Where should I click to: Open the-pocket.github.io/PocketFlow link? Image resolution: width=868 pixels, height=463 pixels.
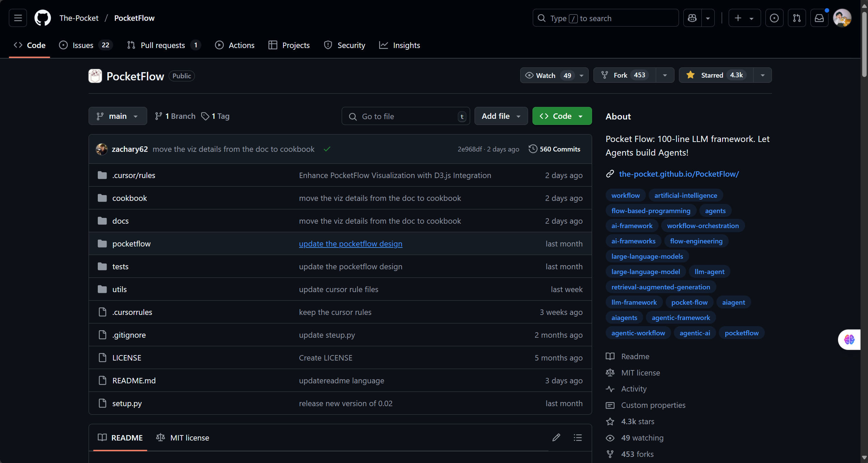click(x=679, y=174)
